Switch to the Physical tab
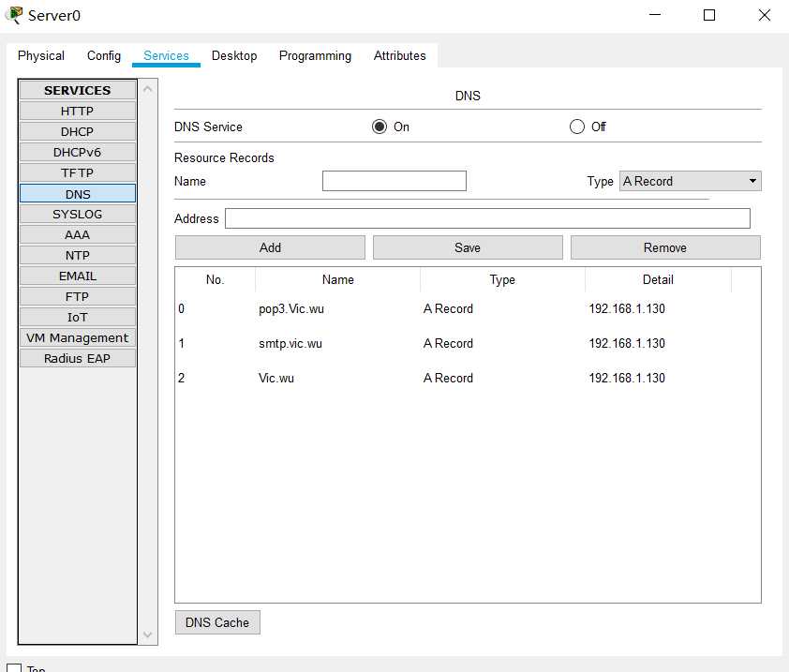Viewport: 789px width, 672px height. [x=40, y=55]
